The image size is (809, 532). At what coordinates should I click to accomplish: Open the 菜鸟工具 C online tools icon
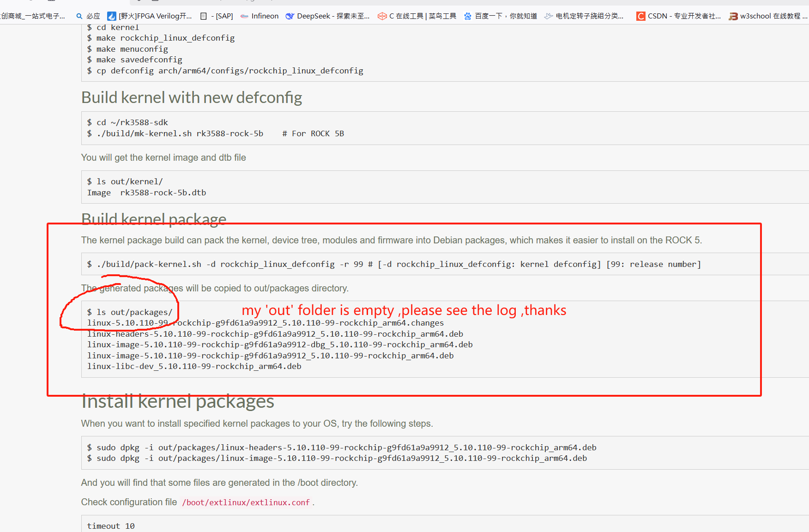tap(382, 16)
